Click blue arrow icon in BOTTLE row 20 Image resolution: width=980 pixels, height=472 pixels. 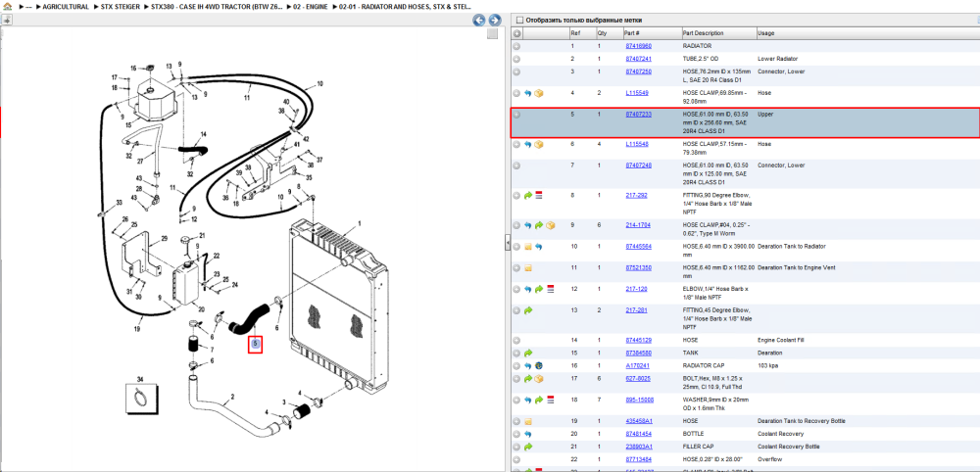click(x=528, y=434)
